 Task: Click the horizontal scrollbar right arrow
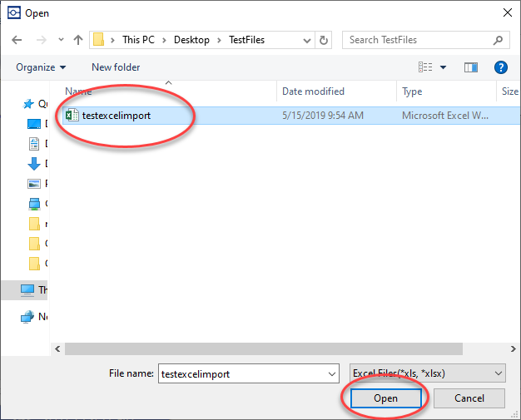pos(514,348)
